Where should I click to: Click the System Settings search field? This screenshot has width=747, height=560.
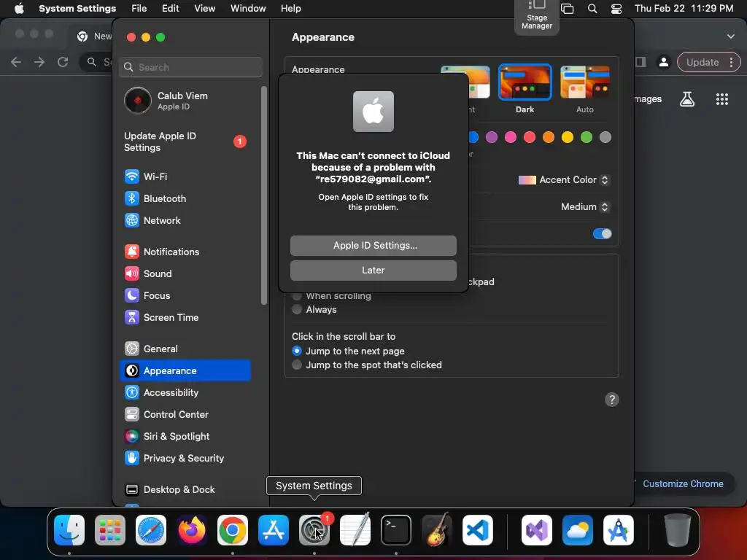[190, 67]
